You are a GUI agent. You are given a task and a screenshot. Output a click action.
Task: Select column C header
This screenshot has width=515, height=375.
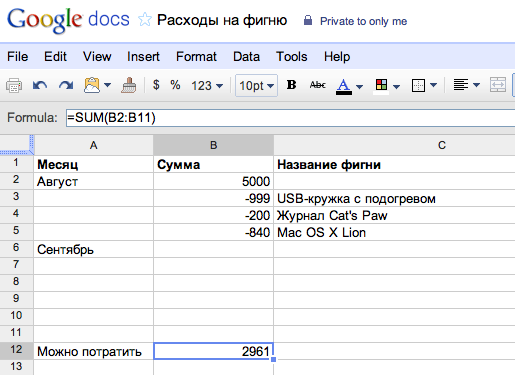click(394, 145)
